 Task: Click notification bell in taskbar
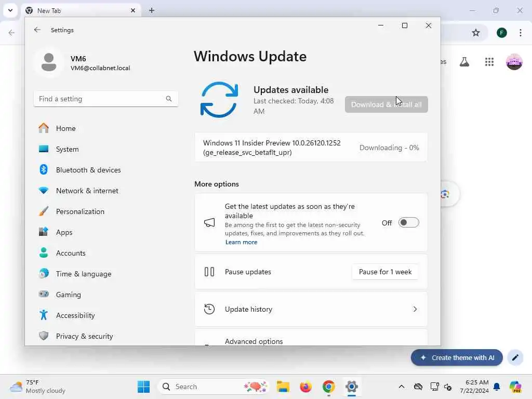point(497,387)
